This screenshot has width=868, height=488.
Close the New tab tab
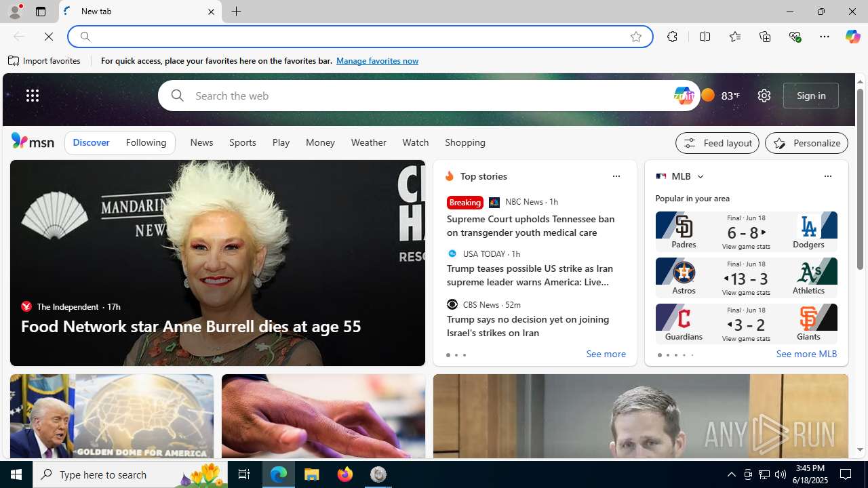pos(211,12)
